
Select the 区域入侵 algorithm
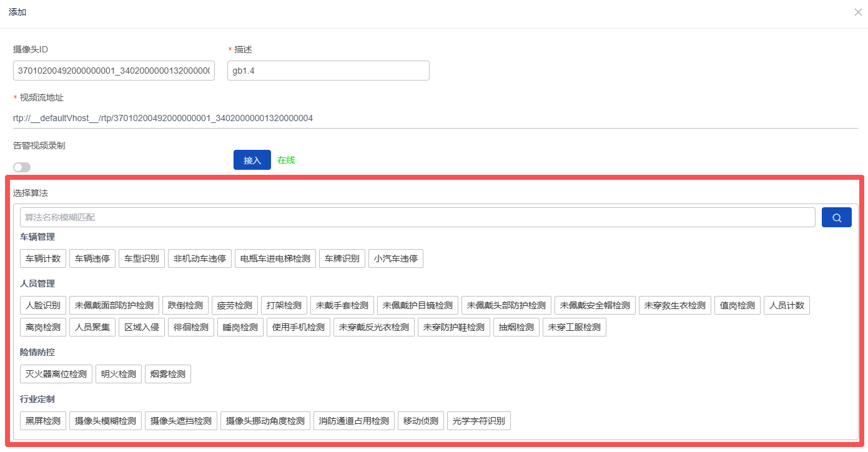[x=142, y=327]
